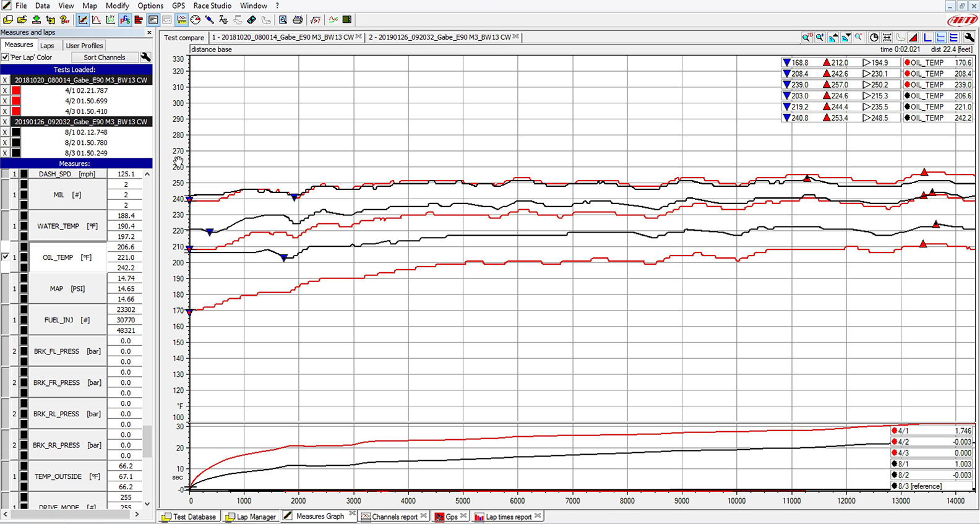This screenshot has width=980, height=524.
Task: Click the black color swatch for lap 8/1
Action: 16,132
